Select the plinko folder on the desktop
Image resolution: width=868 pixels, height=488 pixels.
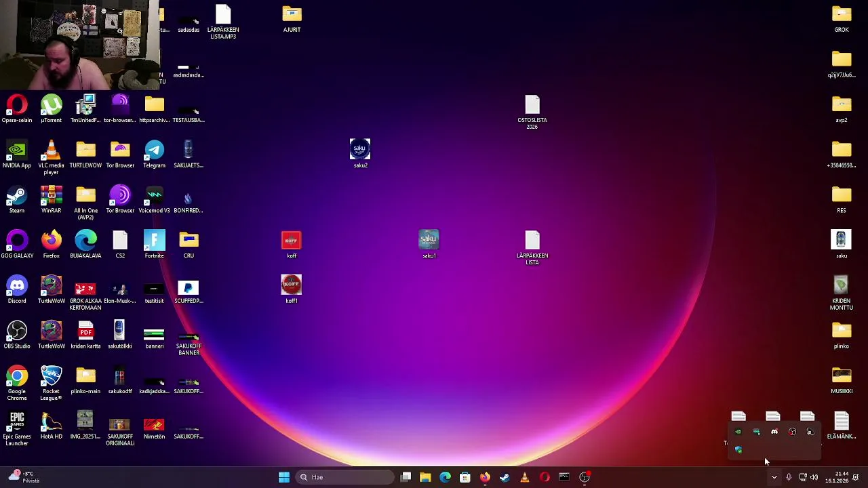coord(842,335)
